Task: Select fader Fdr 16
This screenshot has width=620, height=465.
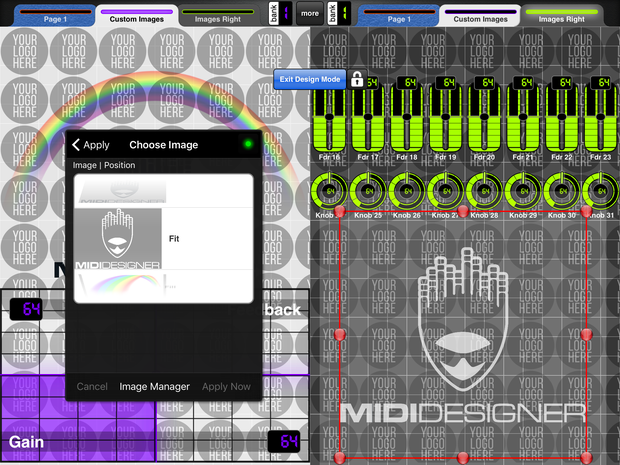Action: (329, 119)
